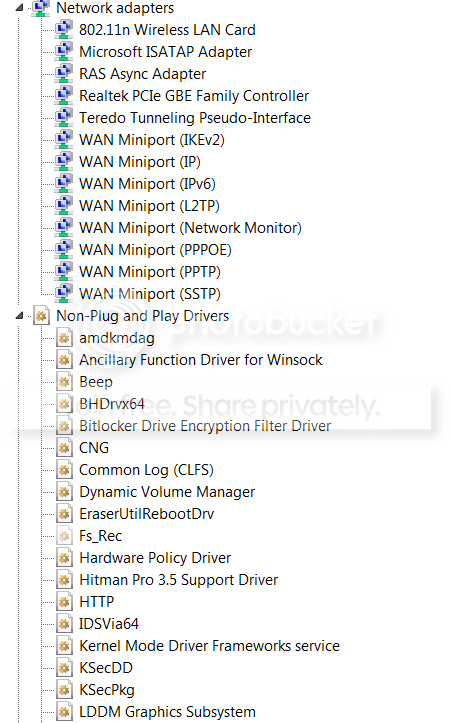Screen dimensions: 453x723
Task: Select the 802.11n Wireless LAN Card entry
Action: [167, 30]
